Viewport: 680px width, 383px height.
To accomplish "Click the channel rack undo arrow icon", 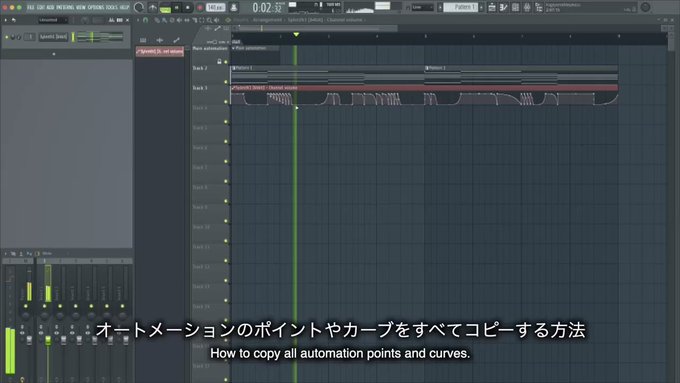I will pos(14,20).
